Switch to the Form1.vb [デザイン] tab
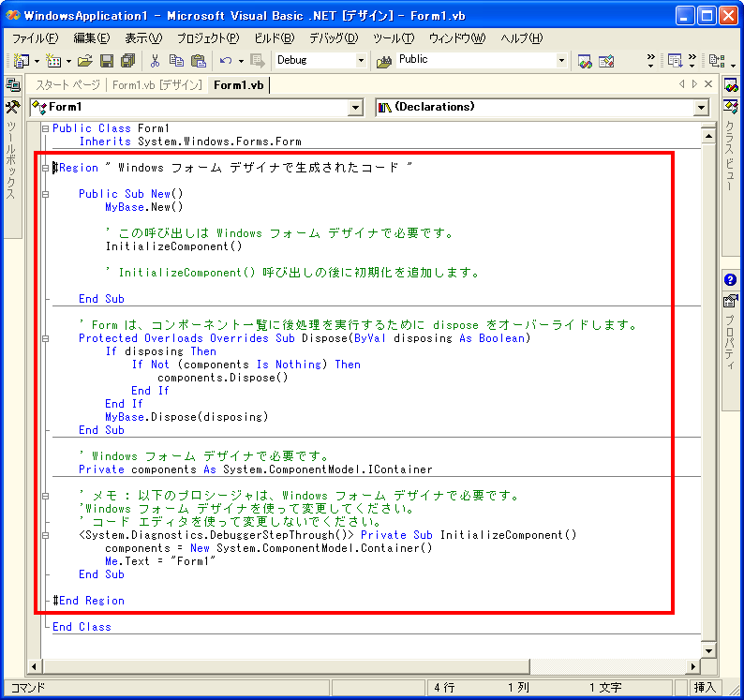Viewport: 744px width, 700px height. [x=157, y=85]
